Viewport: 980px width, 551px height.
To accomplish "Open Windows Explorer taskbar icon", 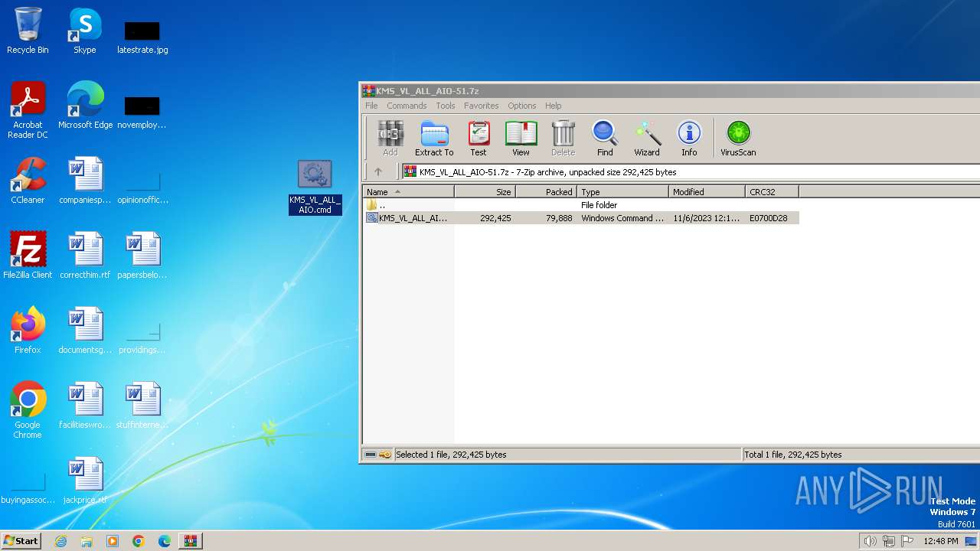I will tap(87, 541).
